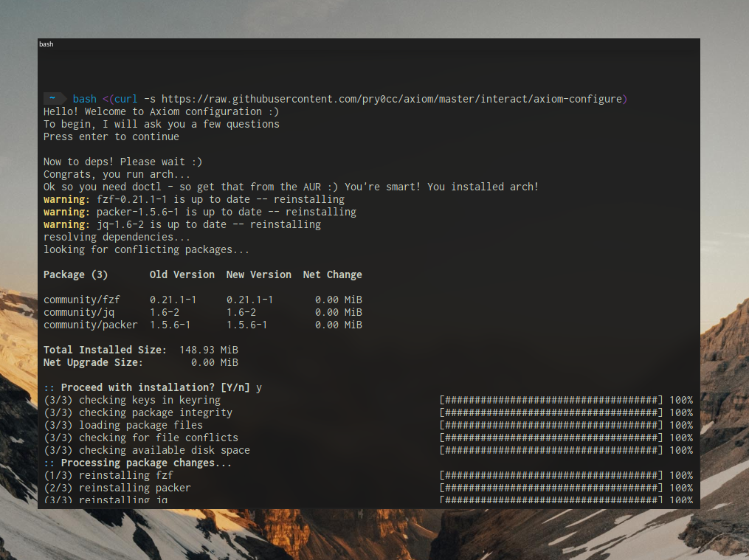Click 'checking available disk space' line
The width and height of the screenshot is (749, 560).
click(x=146, y=450)
